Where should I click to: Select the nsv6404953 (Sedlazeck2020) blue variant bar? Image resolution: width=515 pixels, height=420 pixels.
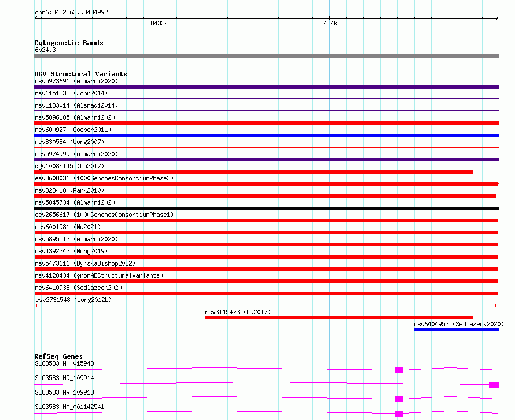click(457, 330)
